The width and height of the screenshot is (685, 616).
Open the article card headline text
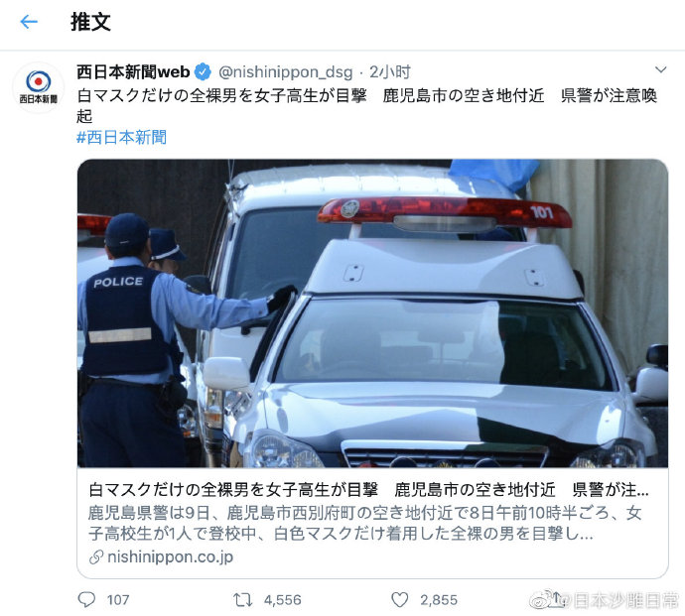point(368,490)
